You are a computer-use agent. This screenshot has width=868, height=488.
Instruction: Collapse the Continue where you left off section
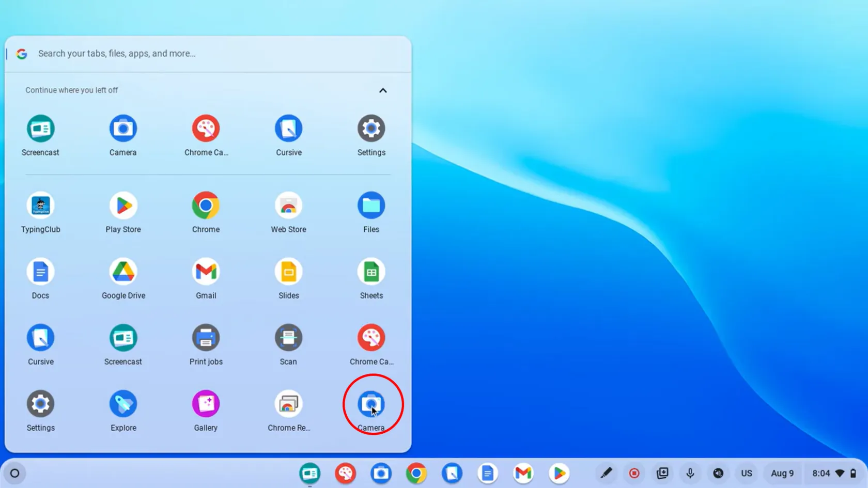pos(383,90)
